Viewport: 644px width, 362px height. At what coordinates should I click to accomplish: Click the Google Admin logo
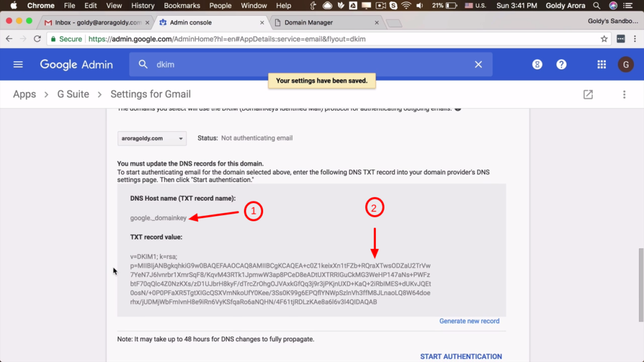[76, 64]
